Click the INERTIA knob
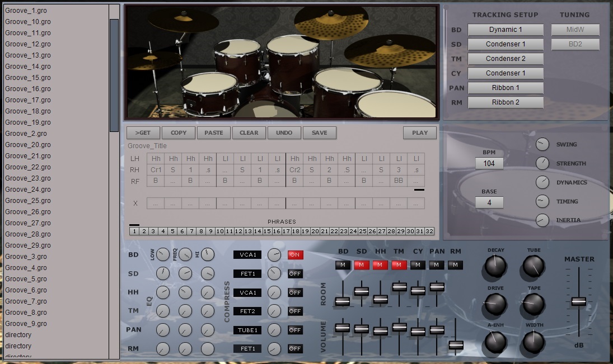 (x=542, y=220)
